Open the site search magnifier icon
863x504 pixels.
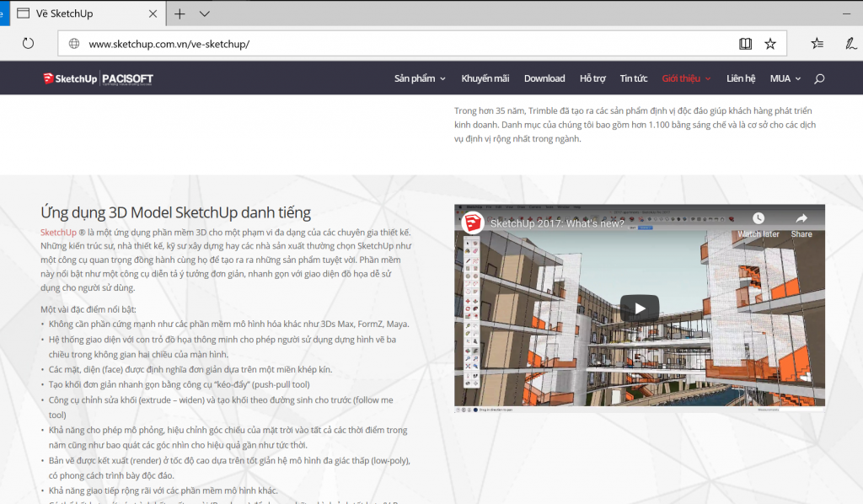tap(819, 78)
